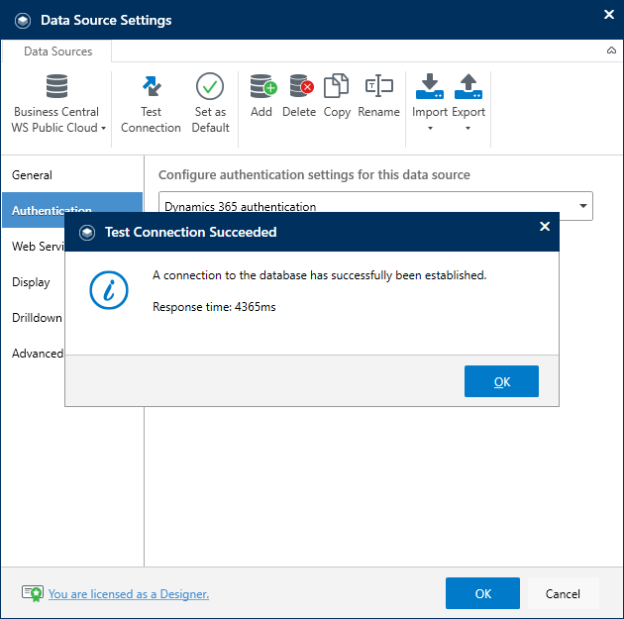Screen dimensions: 624x619
Task: Click OK at the bottom of Data Source Settings
Action: (483, 593)
